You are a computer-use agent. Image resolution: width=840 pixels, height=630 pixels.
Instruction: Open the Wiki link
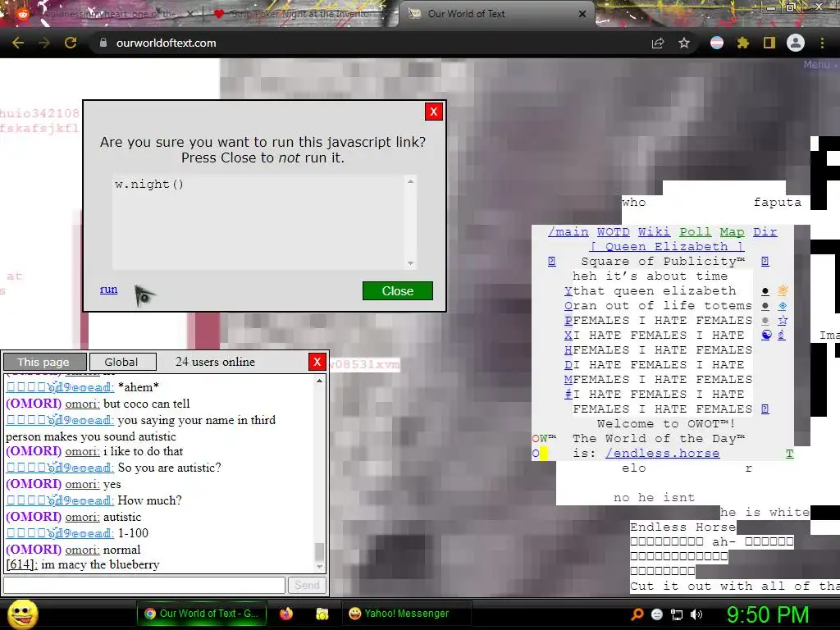click(x=654, y=232)
